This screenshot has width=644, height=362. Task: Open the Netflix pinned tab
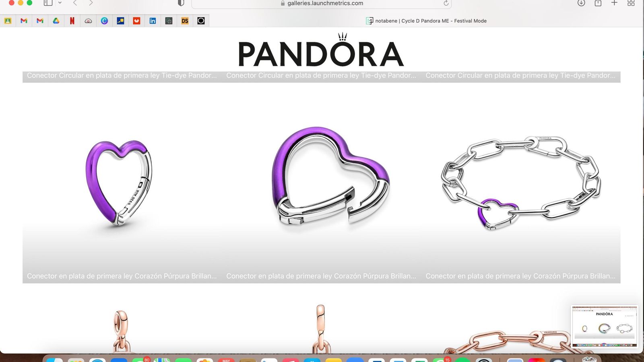(x=72, y=21)
